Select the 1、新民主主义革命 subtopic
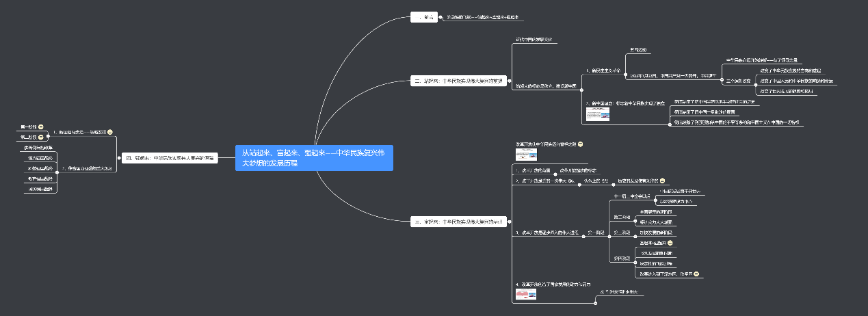 (x=603, y=70)
